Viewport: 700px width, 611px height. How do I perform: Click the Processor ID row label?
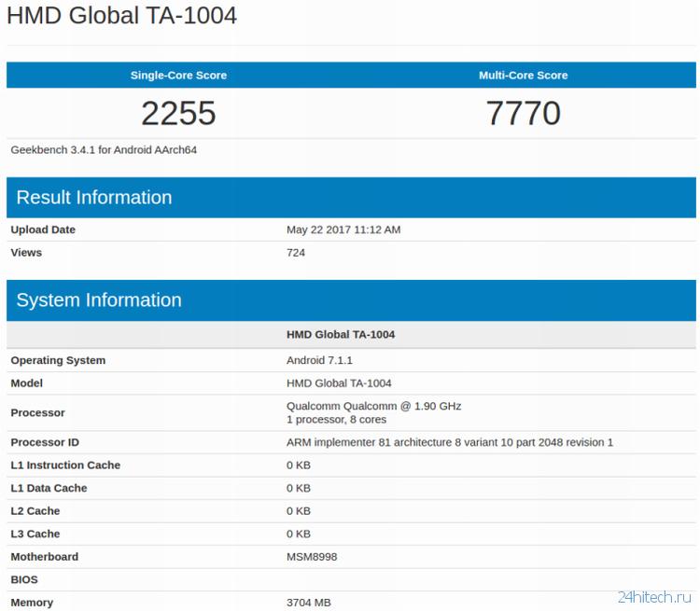click(47, 442)
